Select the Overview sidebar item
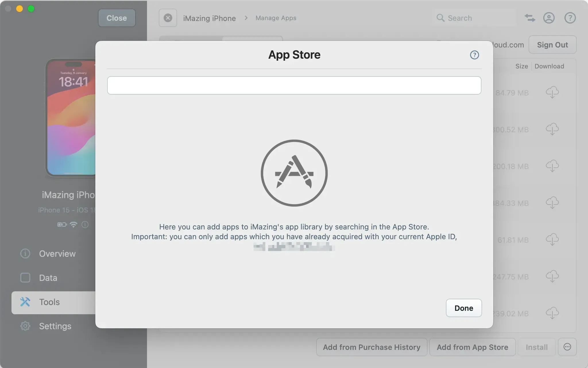Screen dimensions: 588x368 57,254
